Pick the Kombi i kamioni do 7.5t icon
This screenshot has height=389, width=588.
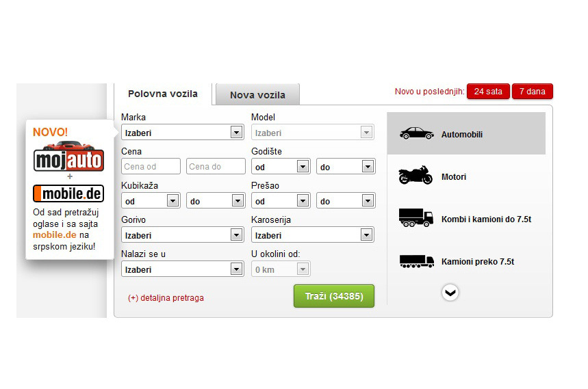tap(416, 218)
